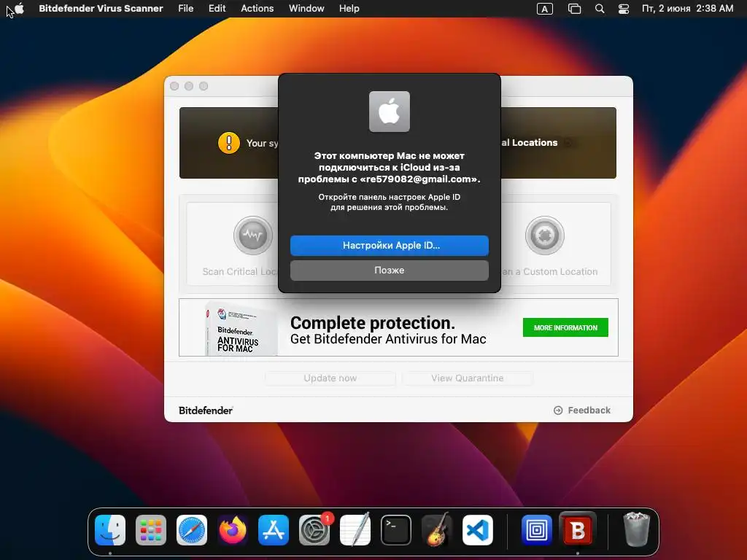Click the View Quarantine button
The width and height of the screenshot is (747, 560).
pyautogui.click(x=468, y=378)
